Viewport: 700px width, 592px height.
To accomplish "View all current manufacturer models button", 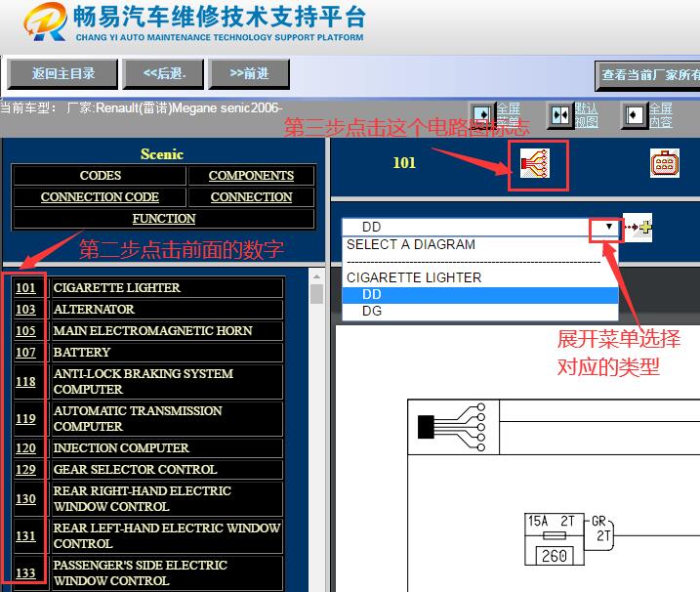I will 647,75.
